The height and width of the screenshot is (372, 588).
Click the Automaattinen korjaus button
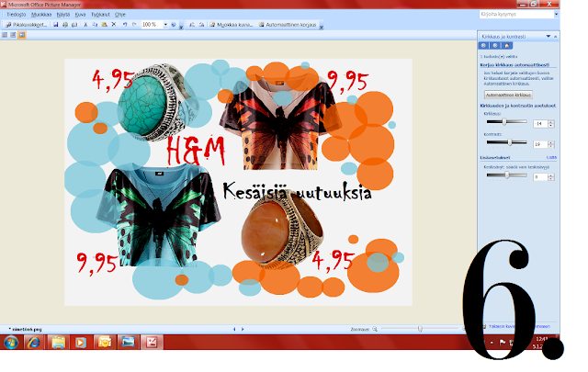288,25
